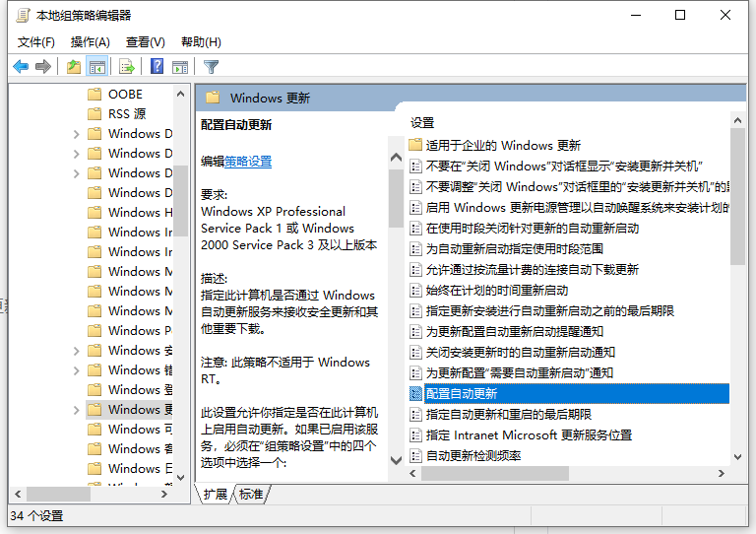Select 允许通过按流量计费的连接自动下载更新
The width and height of the screenshot is (756, 534).
tap(533, 270)
